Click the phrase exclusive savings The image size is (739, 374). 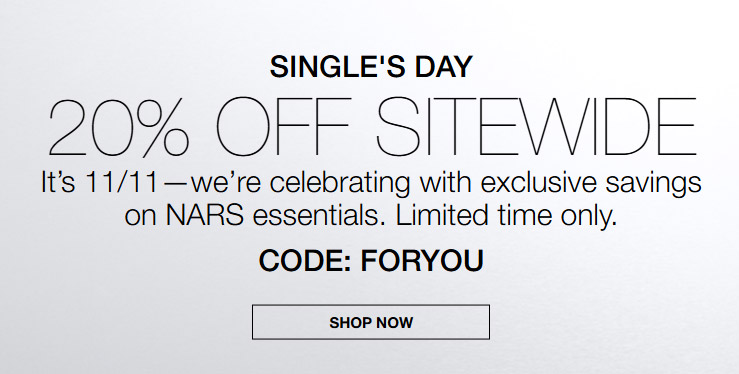(x=591, y=184)
